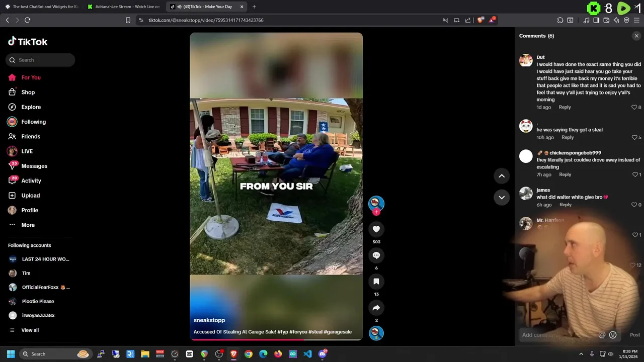
Task: Like the 'they got a steal' comment
Action: (x=634, y=137)
